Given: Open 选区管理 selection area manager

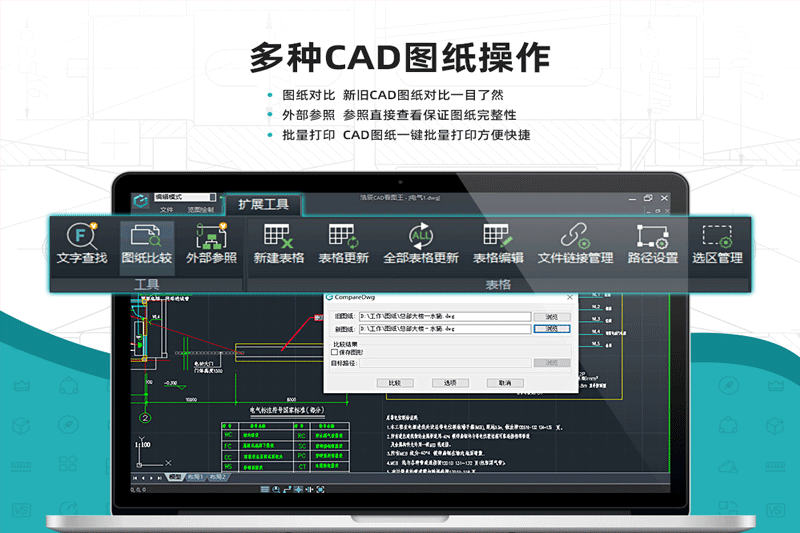Looking at the screenshot, I should coord(717,245).
